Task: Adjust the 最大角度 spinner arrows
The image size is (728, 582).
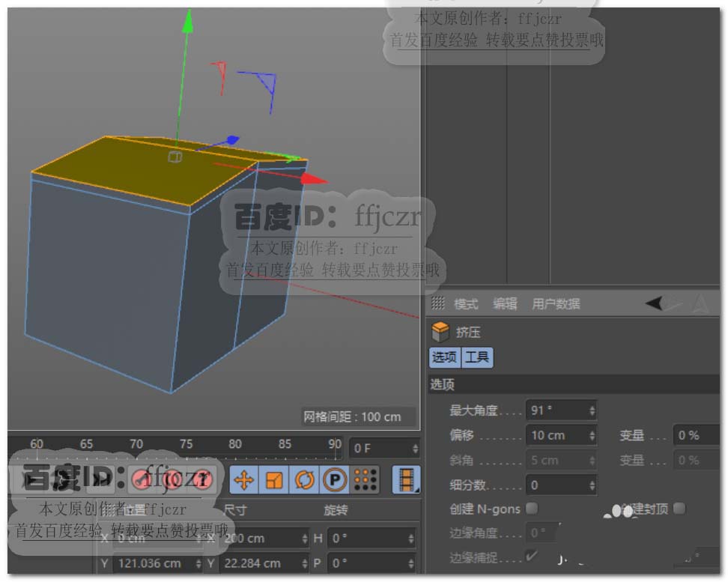Action: point(592,410)
